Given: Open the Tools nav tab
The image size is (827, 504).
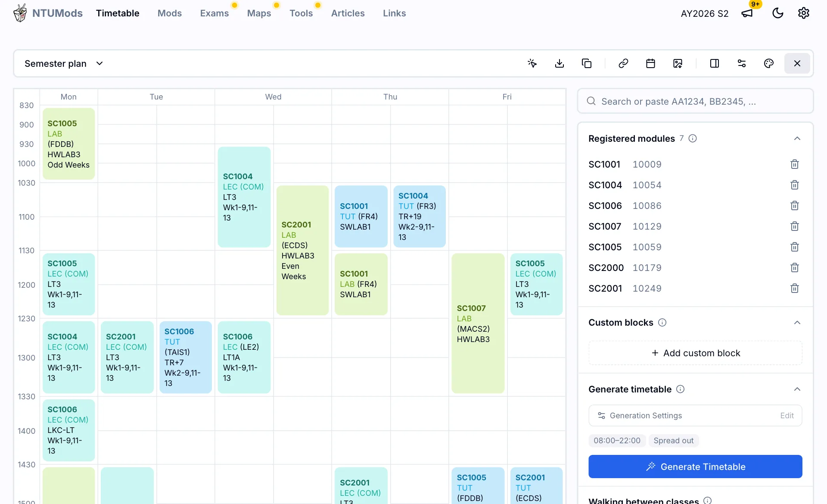Looking at the screenshot, I should point(301,13).
